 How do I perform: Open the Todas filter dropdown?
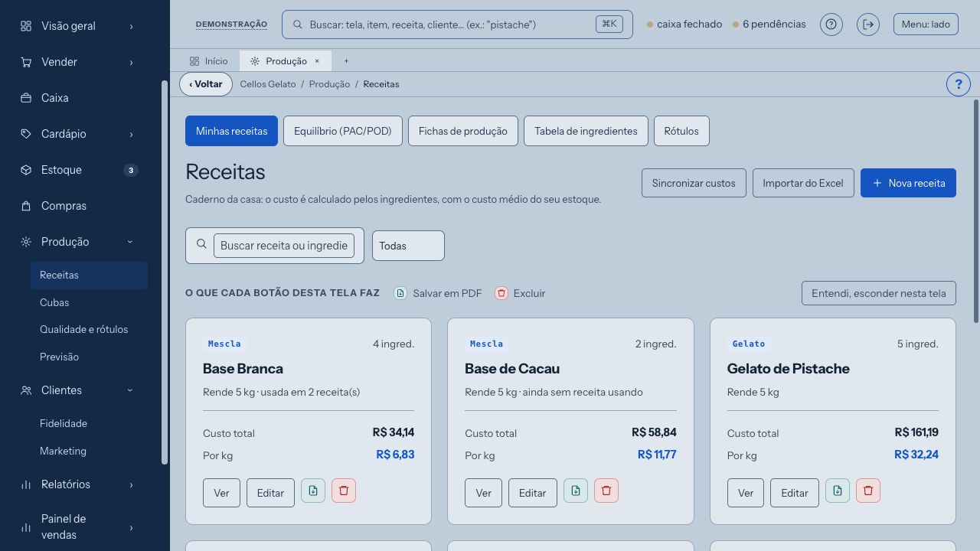(x=408, y=246)
